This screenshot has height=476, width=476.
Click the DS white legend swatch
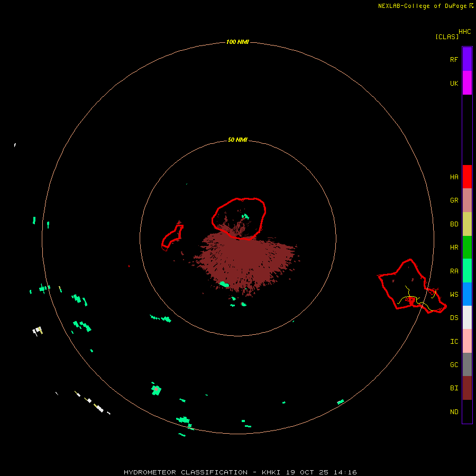[x=467, y=317]
